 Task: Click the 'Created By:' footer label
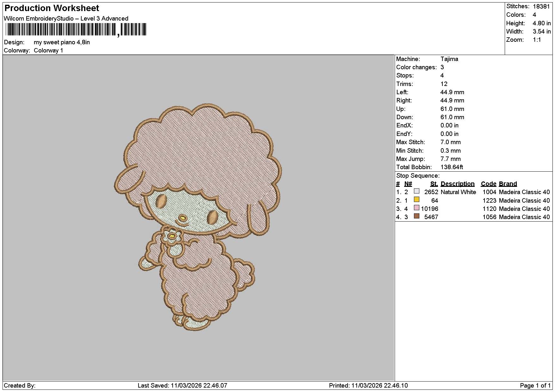pyautogui.click(x=20, y=386)
